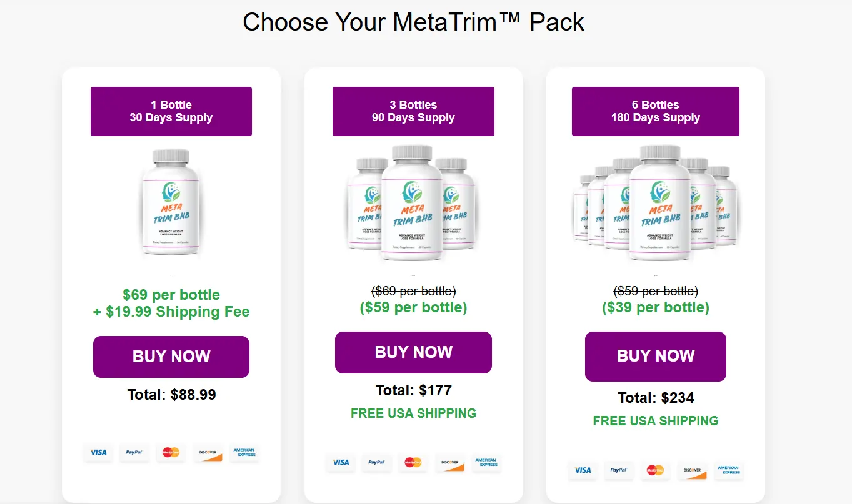
Task: Click the Discover icon under the 30-day supply pack
Action: (208, 453)
